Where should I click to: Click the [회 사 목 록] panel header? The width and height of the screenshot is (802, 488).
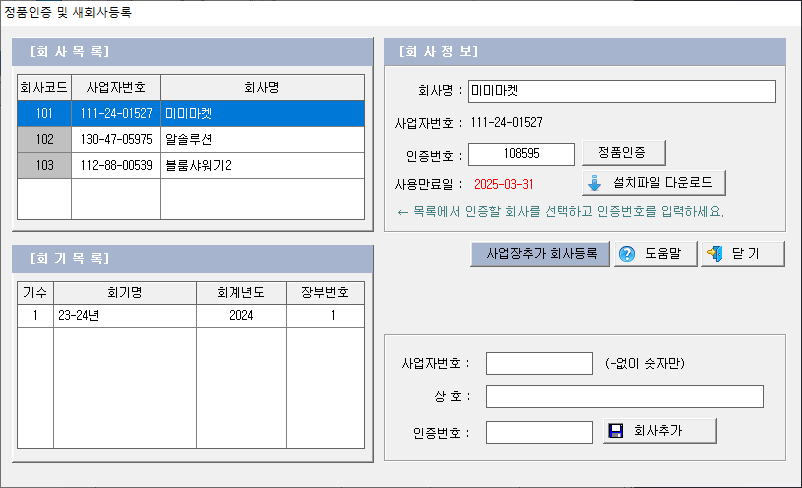[192, 52]
